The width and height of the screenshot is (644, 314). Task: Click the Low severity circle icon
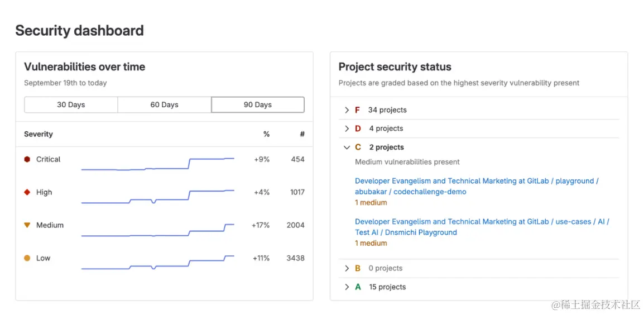(27, 258)
